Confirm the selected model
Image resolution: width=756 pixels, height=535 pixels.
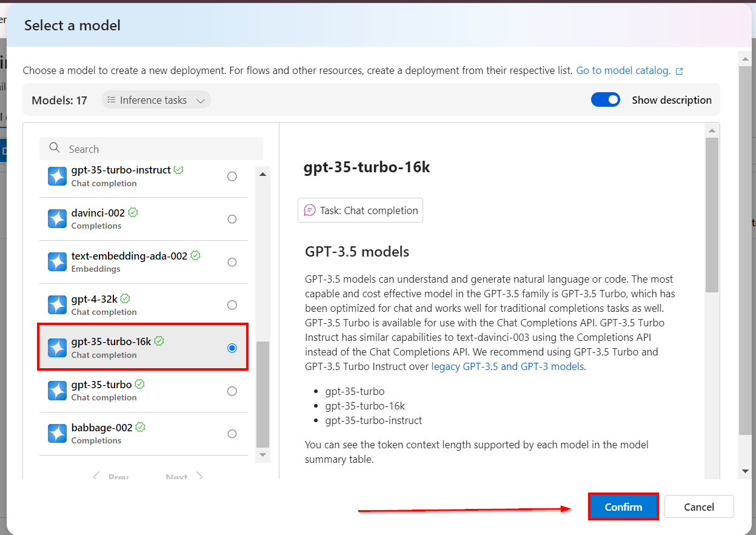pyautogui.click(x=623, y=506)
